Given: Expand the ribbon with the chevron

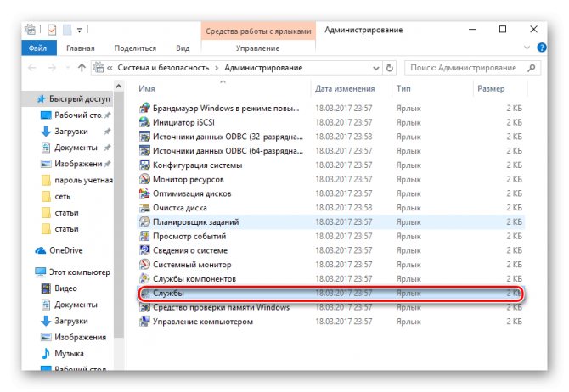Looking at the screenshot, I should point(527,48).
